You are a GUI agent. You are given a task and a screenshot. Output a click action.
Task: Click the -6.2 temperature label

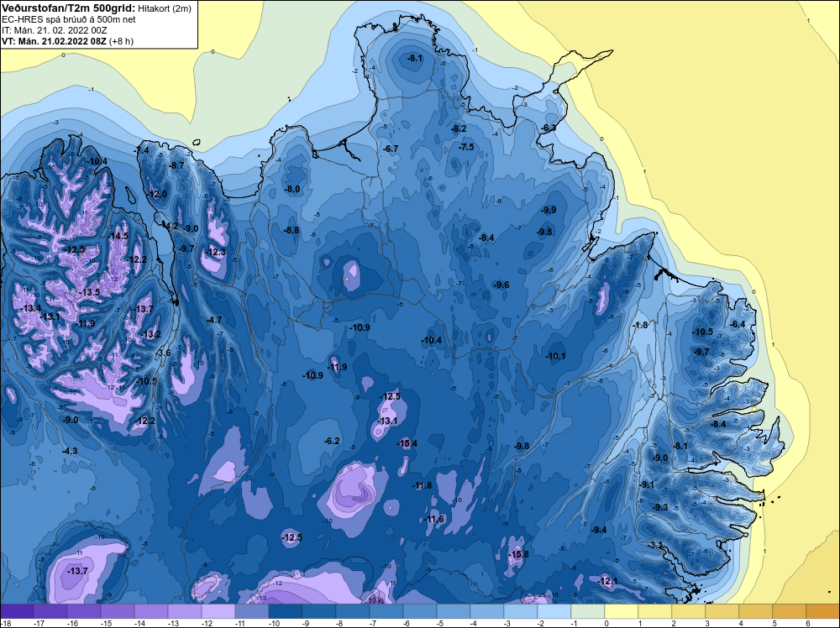coord(332,441)
